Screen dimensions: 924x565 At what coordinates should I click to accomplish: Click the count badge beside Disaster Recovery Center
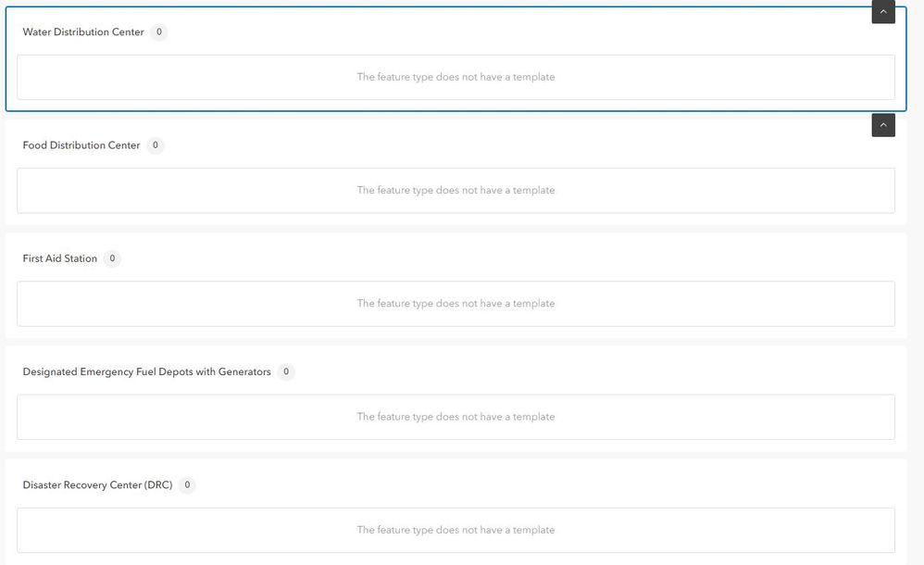[x=187, y=485]
